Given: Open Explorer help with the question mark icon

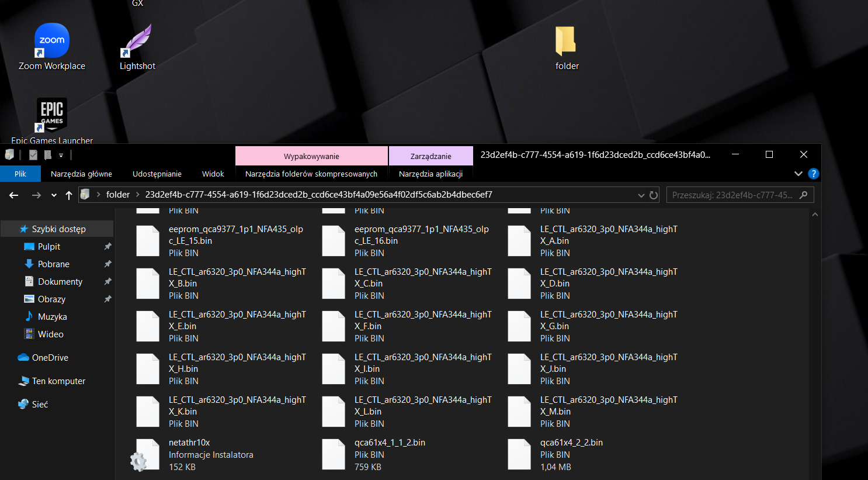Looking at the screenshot, I should click(x=813, y=174).
